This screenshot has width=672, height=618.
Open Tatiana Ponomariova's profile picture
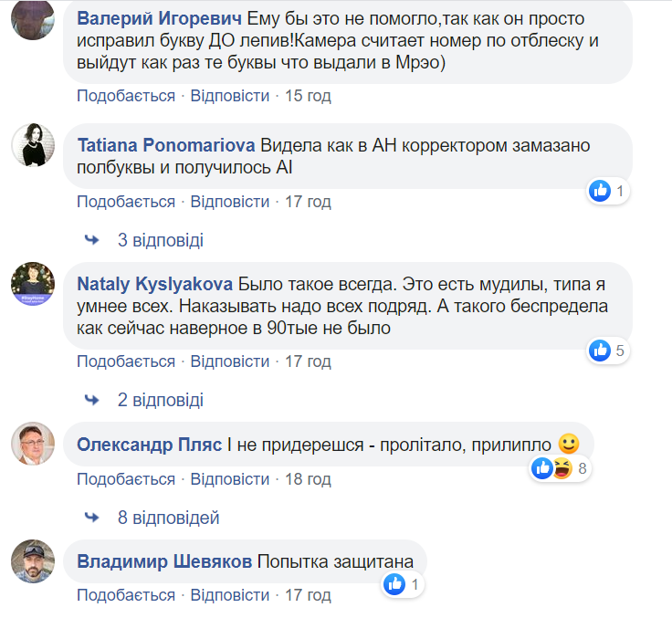pyautogui.click(x=33, y=145)
